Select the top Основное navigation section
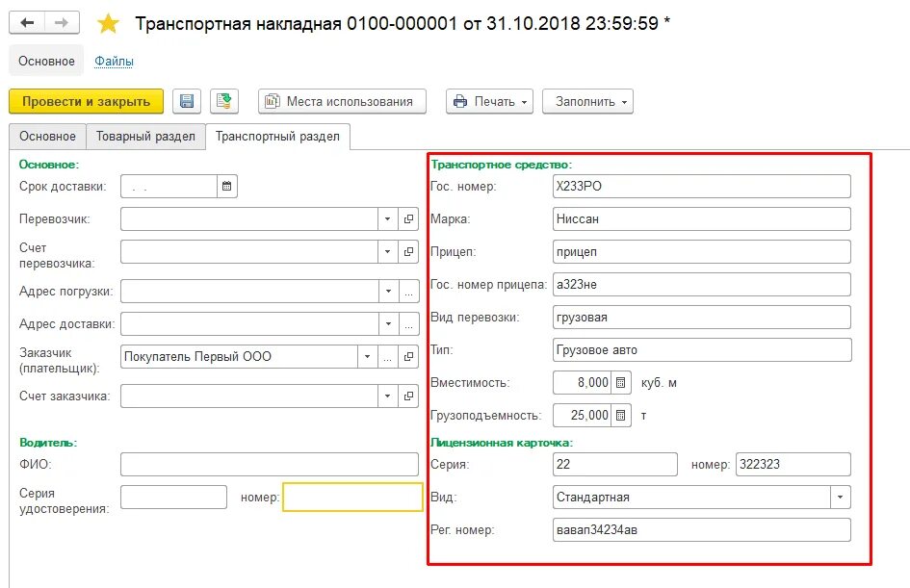Image resolution: width=910 pixels, height=588 pixels. (46, 61)
